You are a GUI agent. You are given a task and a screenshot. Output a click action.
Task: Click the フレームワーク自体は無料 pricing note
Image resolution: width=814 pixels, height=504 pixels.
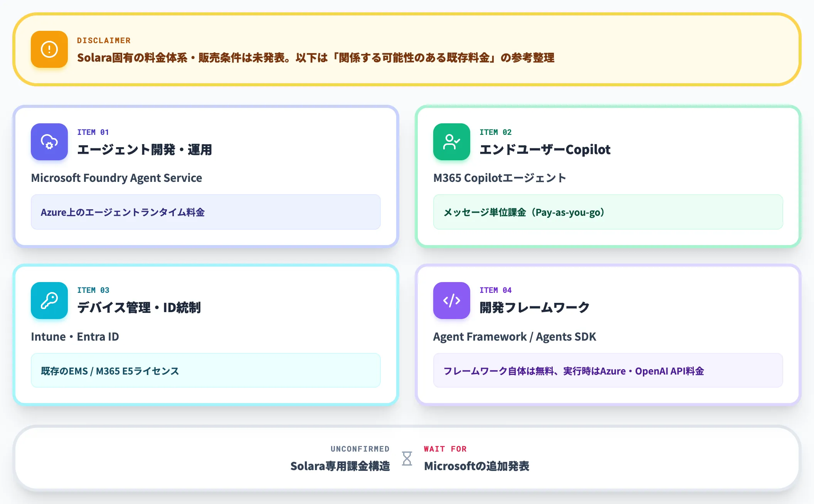[608, 370]
